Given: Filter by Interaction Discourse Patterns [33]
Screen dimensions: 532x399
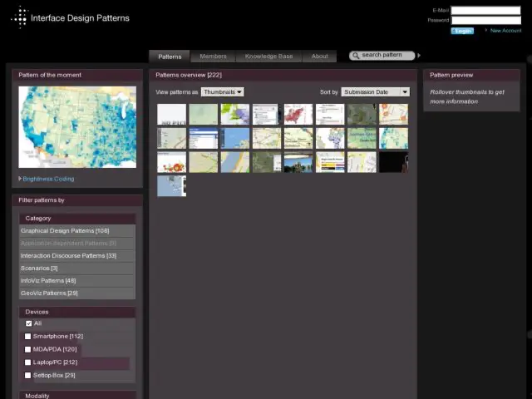Looking at the screenshot, I should pos(77,256).
